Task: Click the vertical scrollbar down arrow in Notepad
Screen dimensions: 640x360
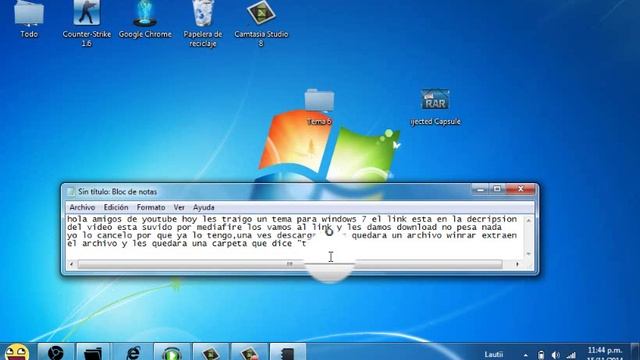Action: coord(529,254)
